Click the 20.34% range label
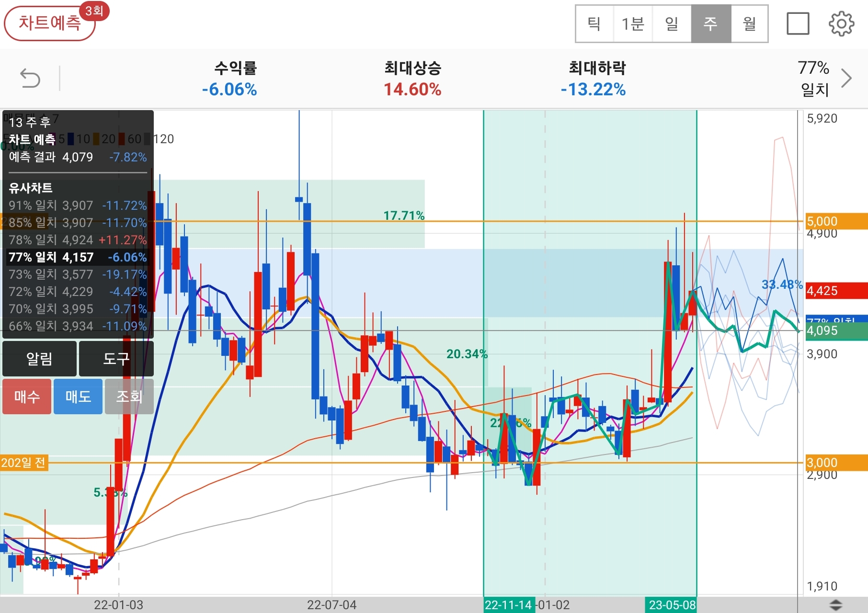The height and width of the screenshot is (613, 868). 467,354
